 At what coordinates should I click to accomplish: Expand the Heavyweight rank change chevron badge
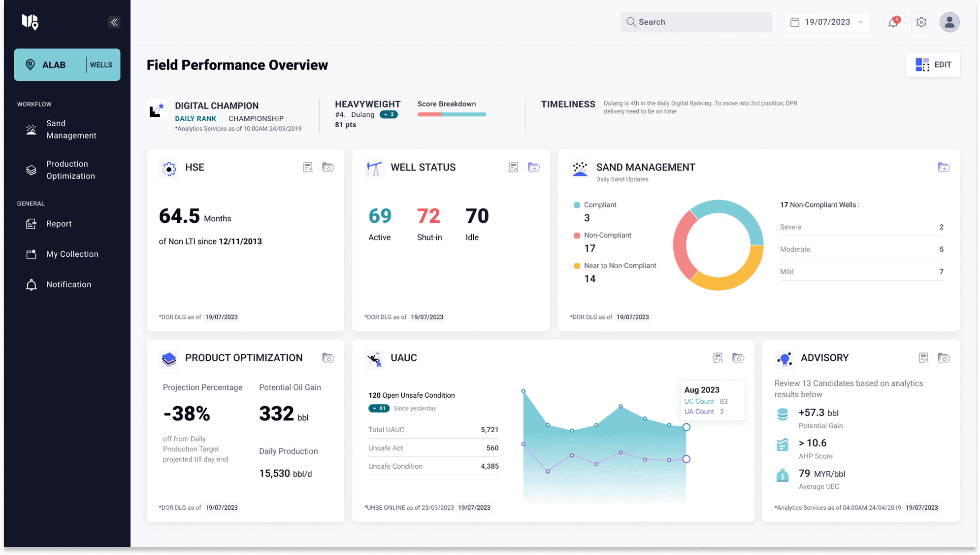click(x=389, y=114)
